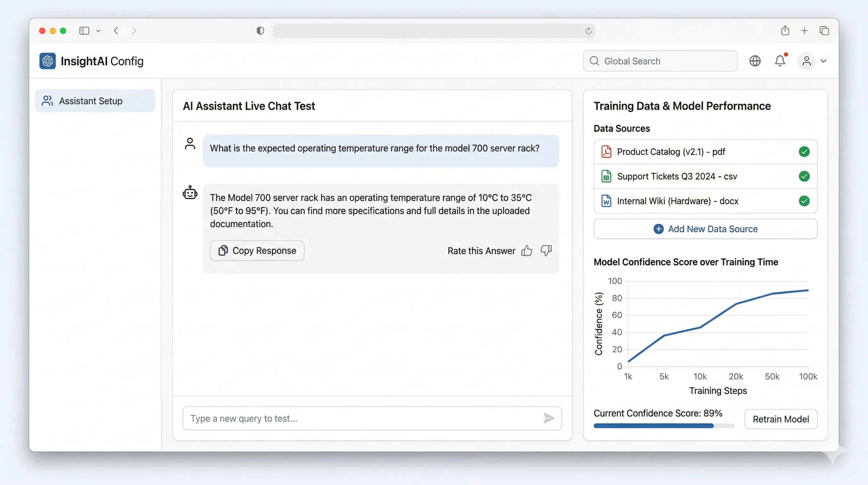Click the user account icon

click(x=807, y=61)
